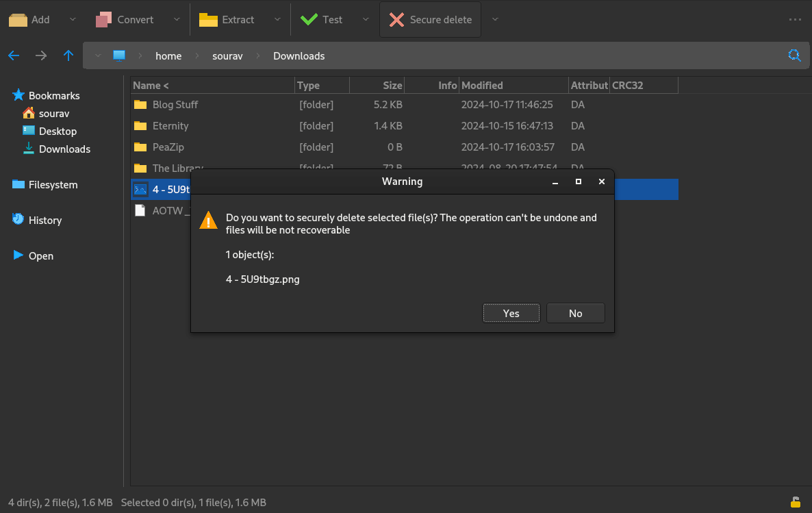
Task: Click the Add archive toolbar icon
Action: click(18, 20)
